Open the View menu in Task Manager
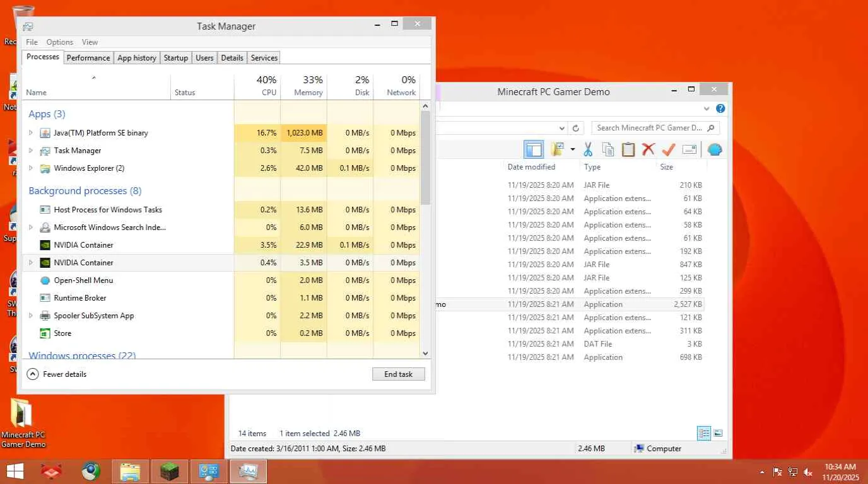The image size is (868, 484). (x=90, y=42)
